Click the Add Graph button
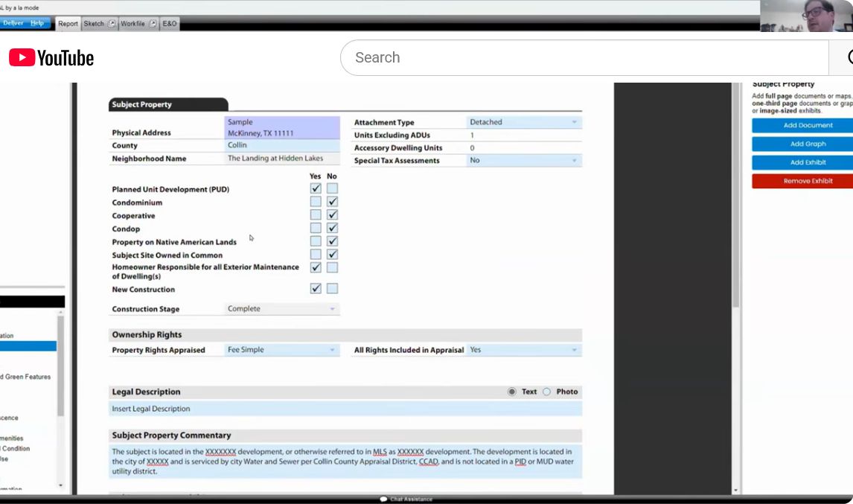The height and width of the screenshot is (504, 853). (802, 144)
